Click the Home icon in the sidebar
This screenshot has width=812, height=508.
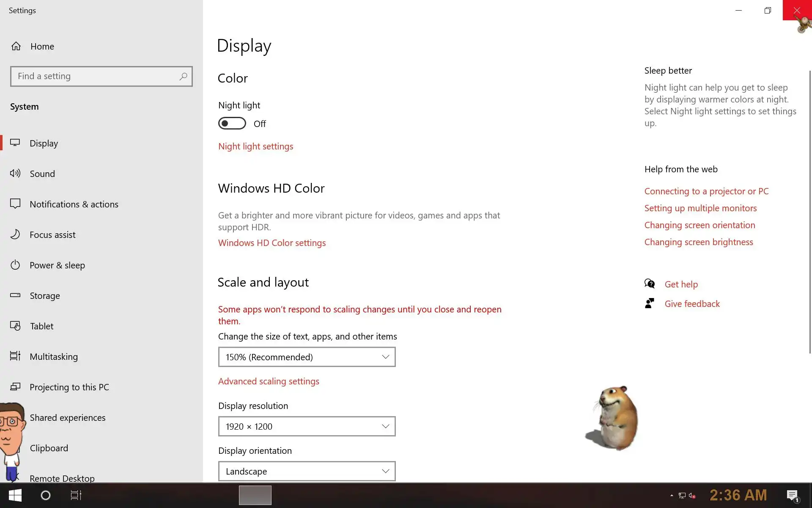coord(16,46)
